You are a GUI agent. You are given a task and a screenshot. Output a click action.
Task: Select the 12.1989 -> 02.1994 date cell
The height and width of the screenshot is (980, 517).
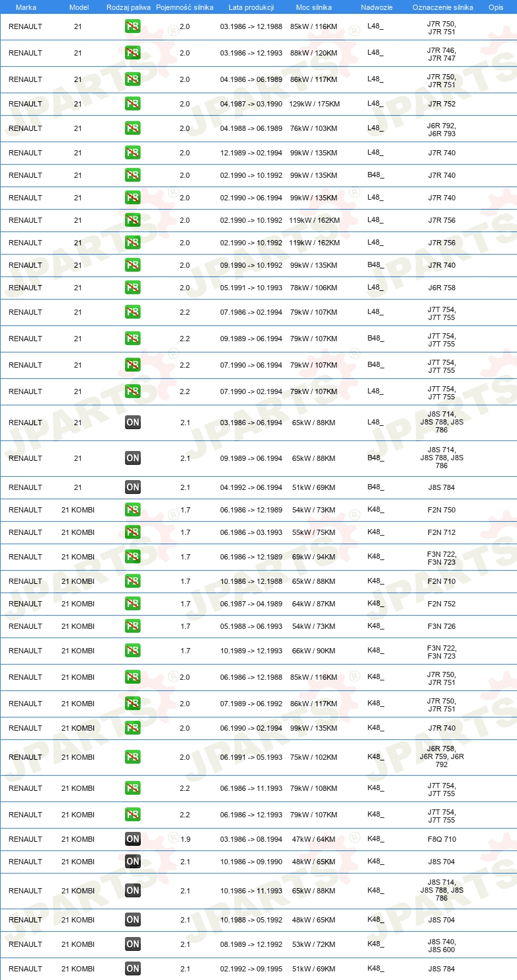click(x=251, y=153)
